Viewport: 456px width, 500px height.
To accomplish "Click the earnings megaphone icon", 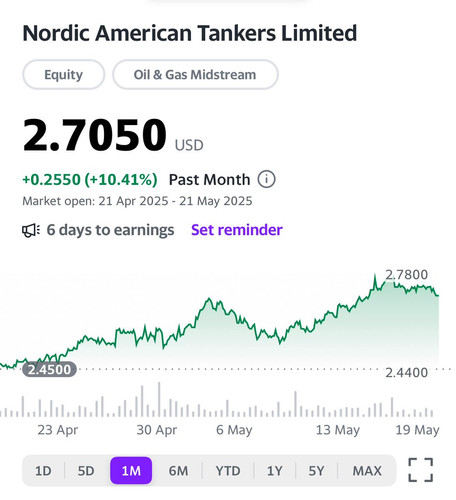I will pos(31,230).
